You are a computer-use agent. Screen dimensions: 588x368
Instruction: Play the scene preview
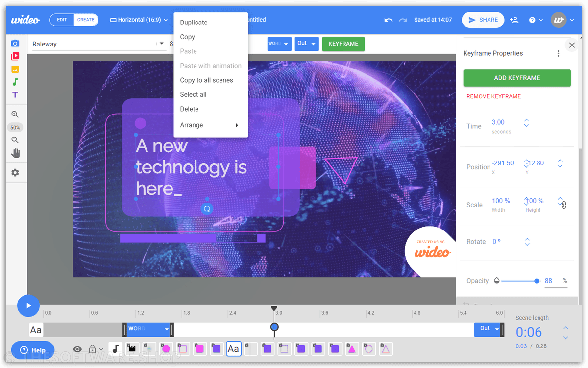[28, 305]
